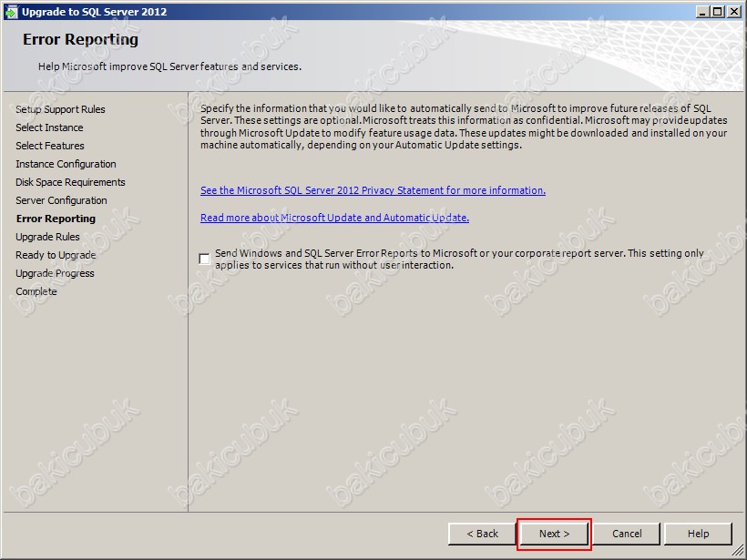The width and height of the screenshot is (747, 560).
Task: Click the setup icon in the title bar
Action: click(11, 12)
